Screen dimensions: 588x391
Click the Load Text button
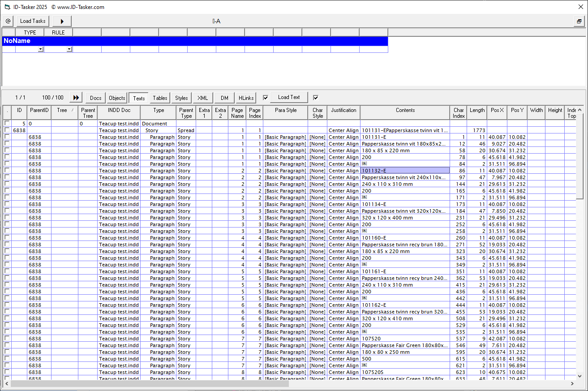[288, 97]
